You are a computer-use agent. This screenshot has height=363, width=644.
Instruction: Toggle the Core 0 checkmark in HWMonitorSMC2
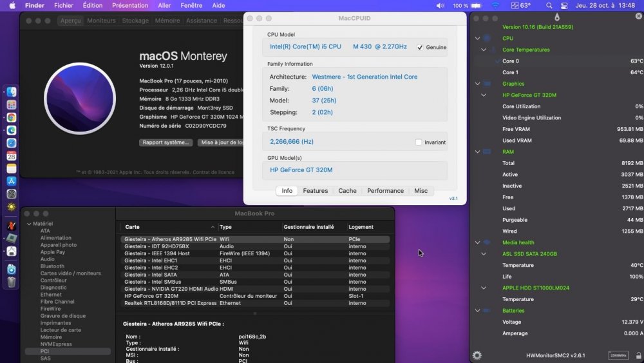pyautogui.click(x=498, y=61)
